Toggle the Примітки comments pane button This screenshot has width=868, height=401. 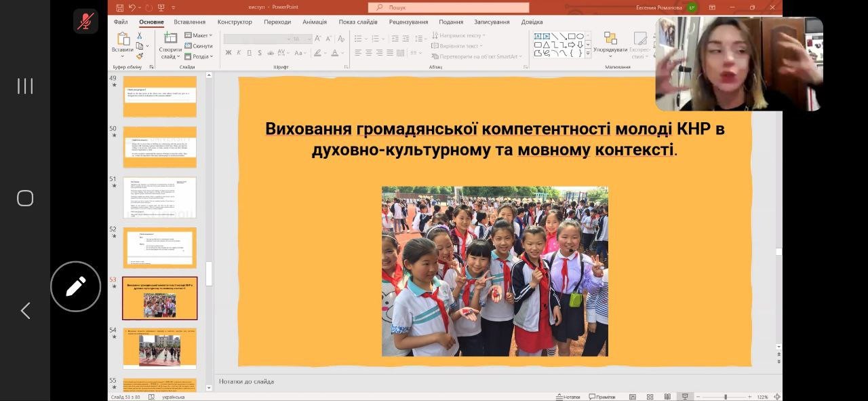coord(601,397)
